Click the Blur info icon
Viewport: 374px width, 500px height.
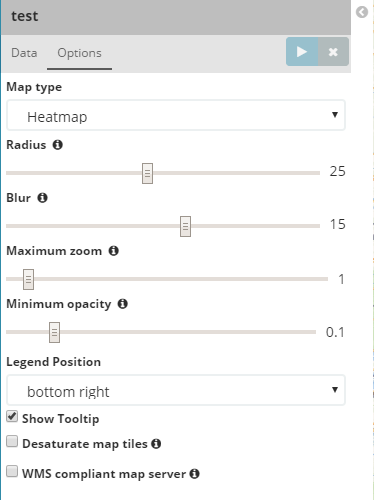42,198
